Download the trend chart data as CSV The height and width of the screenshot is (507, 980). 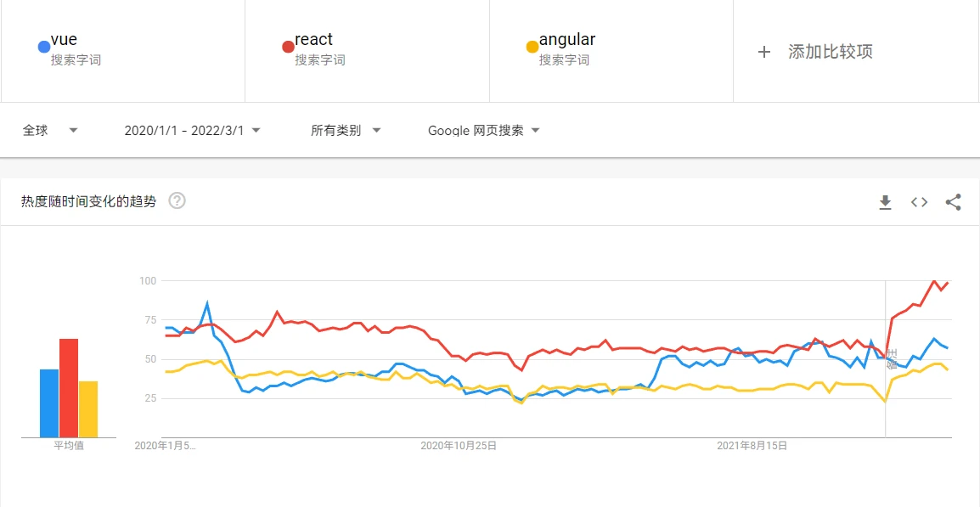click(885, 202)
